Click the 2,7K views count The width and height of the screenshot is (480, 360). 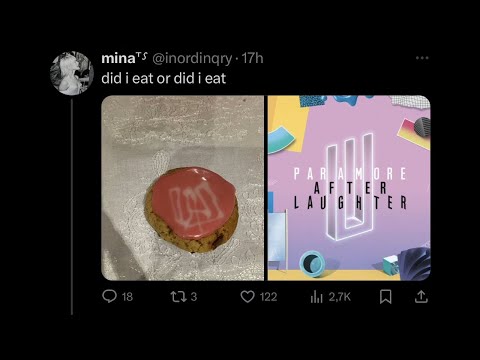[x=340, y=297]
